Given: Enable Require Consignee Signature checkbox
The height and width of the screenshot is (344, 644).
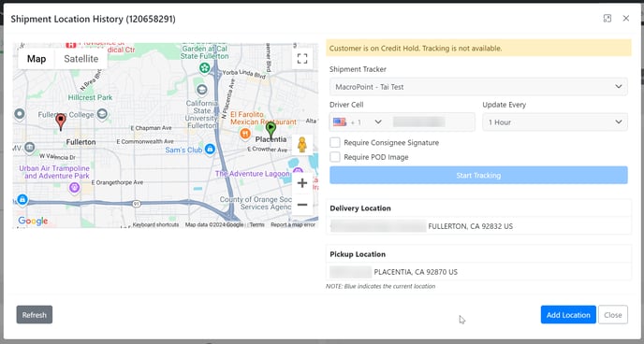Looking at the screenshot, I should click(335, 143).
